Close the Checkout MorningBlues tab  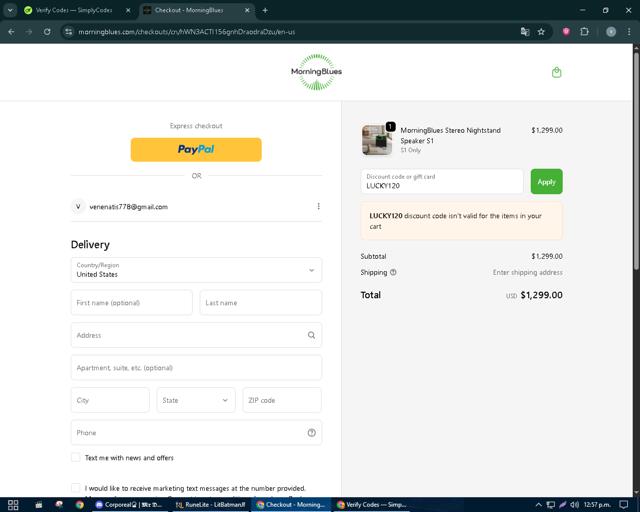click(247, 10)
